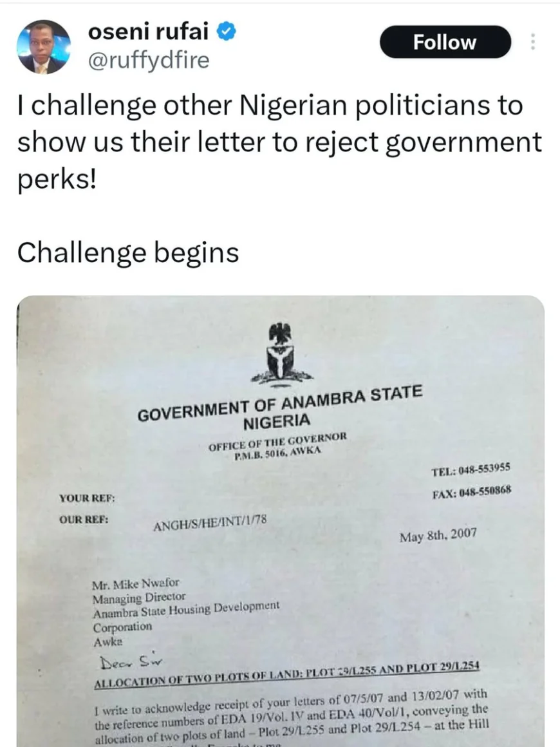Visit the @ruffydfire handle link
This screenshot has height=747, width=560.
[149, 60]
